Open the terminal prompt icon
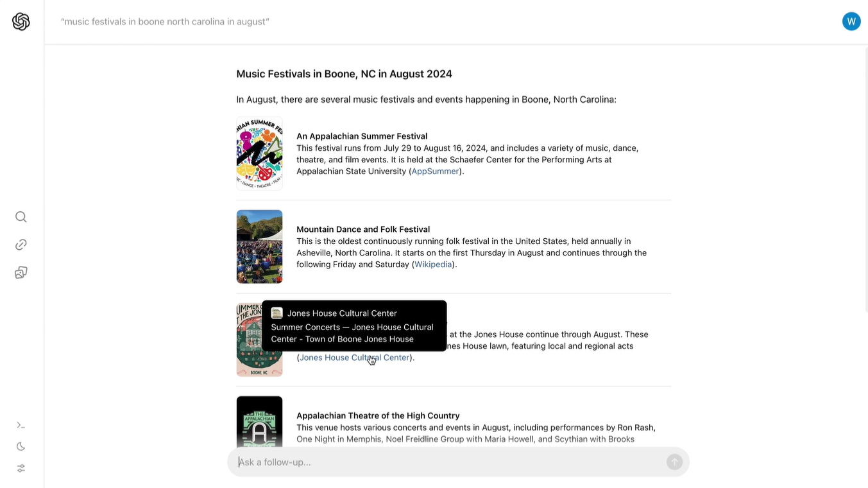Screen dimensions: 868x488 coord(21,425)
